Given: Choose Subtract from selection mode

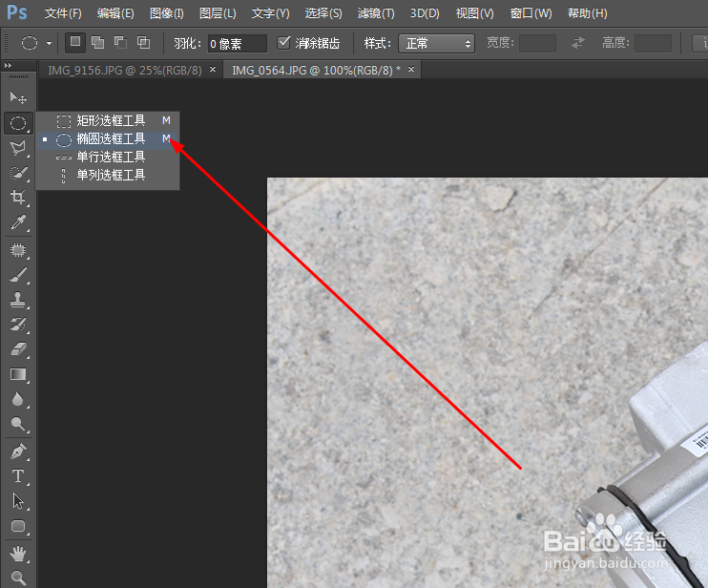Looking at the screenshot, I should (120, 43).
